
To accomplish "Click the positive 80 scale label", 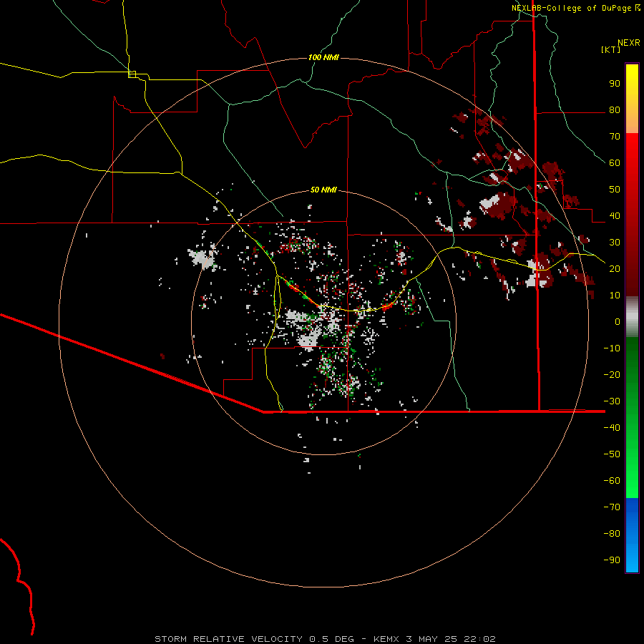I will point(615,109).
